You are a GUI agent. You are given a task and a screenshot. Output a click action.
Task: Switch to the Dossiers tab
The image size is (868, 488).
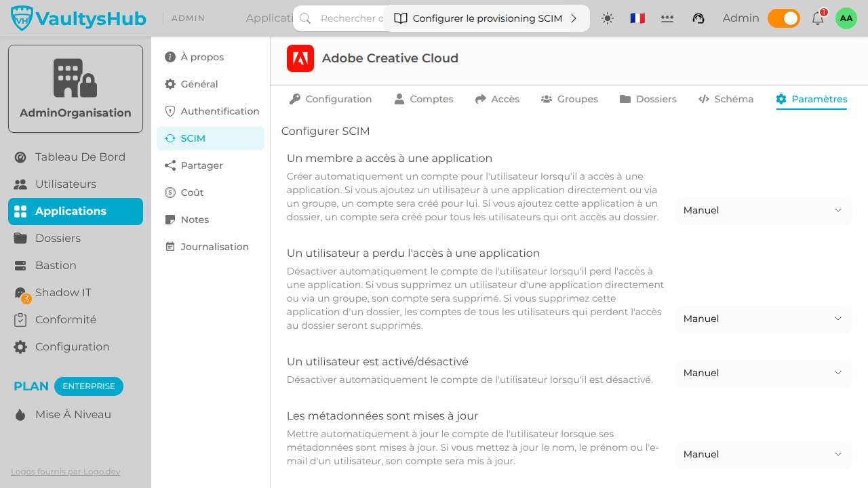point(648,99)
